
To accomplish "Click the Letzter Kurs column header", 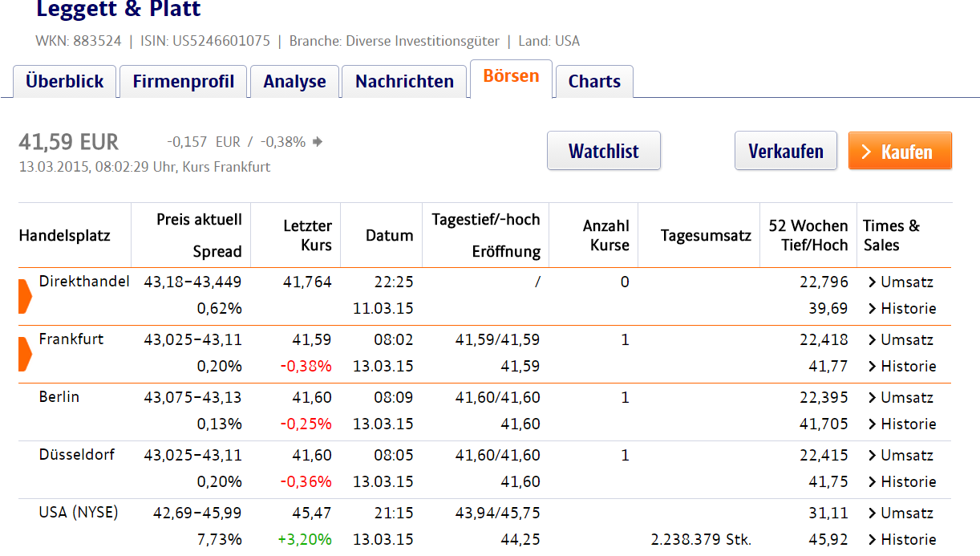I will (308, 235).
